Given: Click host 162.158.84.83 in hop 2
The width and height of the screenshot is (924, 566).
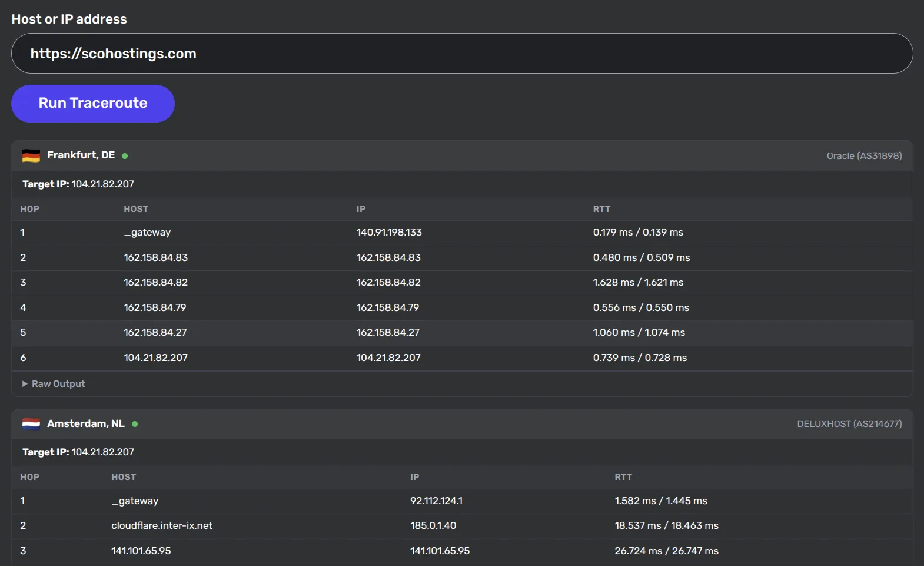Looking at the screenshot, I should click(156, 258).
